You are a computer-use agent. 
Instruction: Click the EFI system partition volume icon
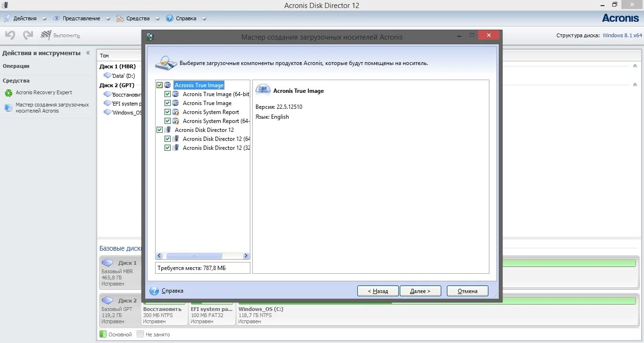pos(107,103)
